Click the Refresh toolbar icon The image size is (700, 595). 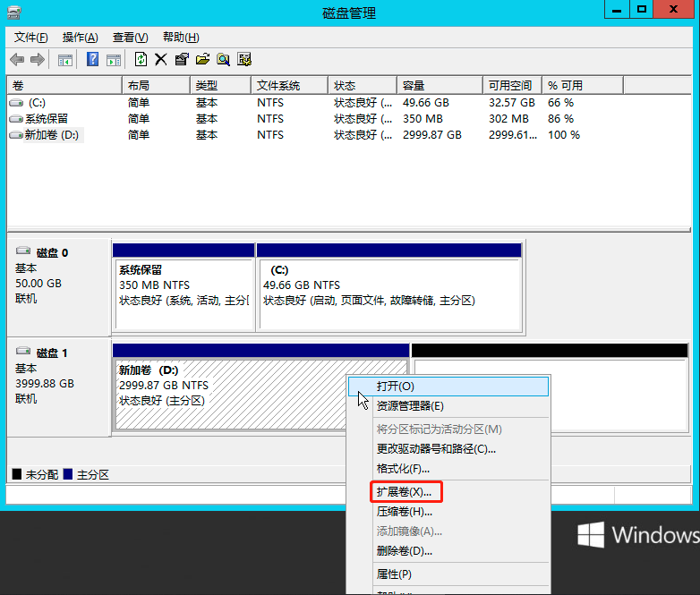point(141,59)
